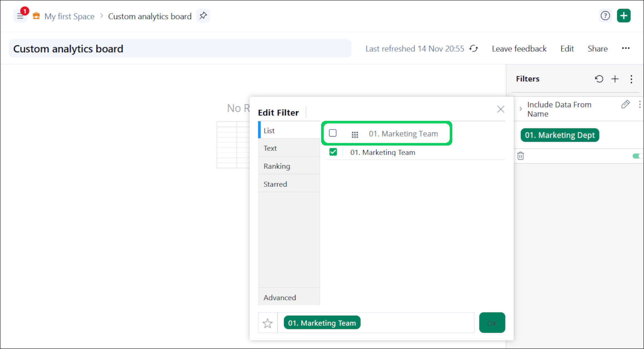Uncheck the 01. Marketing Team checkbox
The height and width of the screenshot is (349, 644).
[333, 152]
